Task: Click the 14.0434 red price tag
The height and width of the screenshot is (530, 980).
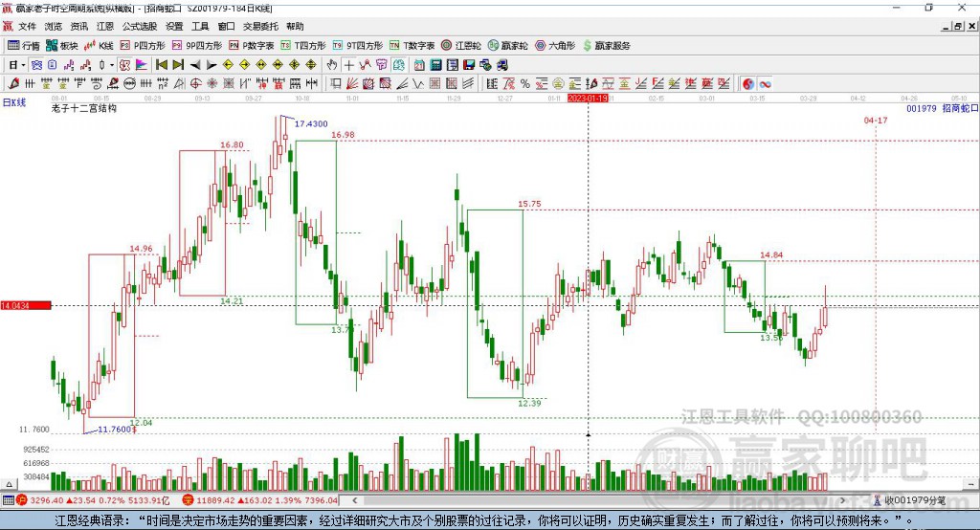Action: tap(26, 305)
